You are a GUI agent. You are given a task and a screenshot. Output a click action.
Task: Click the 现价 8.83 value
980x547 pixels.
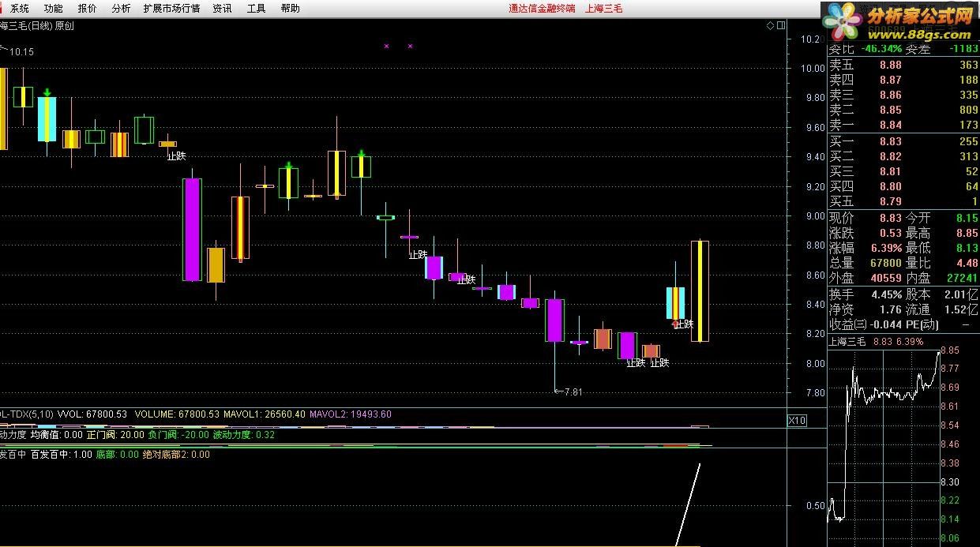890,219
